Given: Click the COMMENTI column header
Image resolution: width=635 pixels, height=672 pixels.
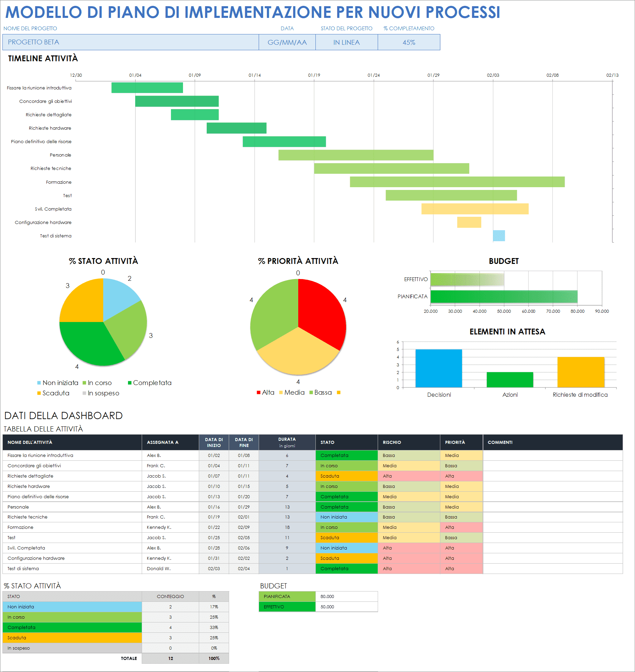Looking at the screenshot, I should pos(552,442).
